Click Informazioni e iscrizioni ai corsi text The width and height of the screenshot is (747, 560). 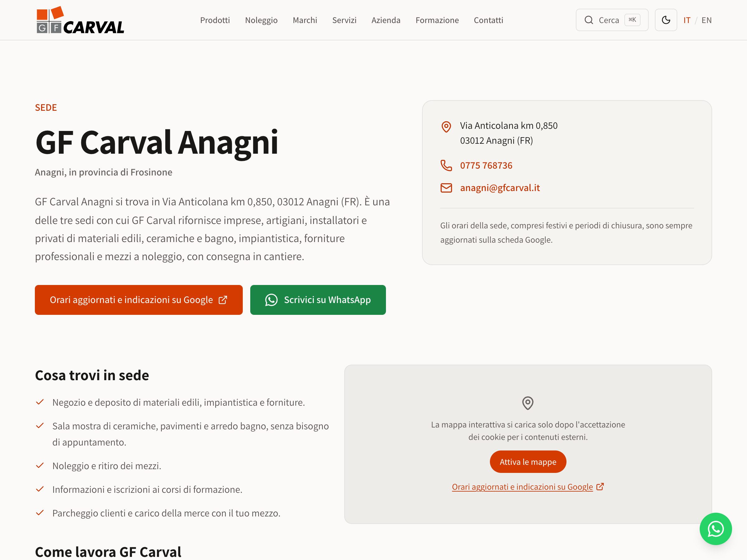pos(147,489)
